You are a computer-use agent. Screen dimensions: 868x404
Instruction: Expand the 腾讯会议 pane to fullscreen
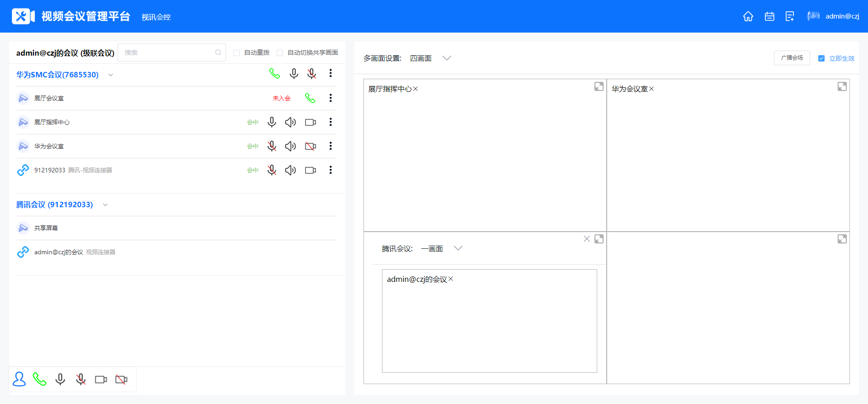pos(599,239)
